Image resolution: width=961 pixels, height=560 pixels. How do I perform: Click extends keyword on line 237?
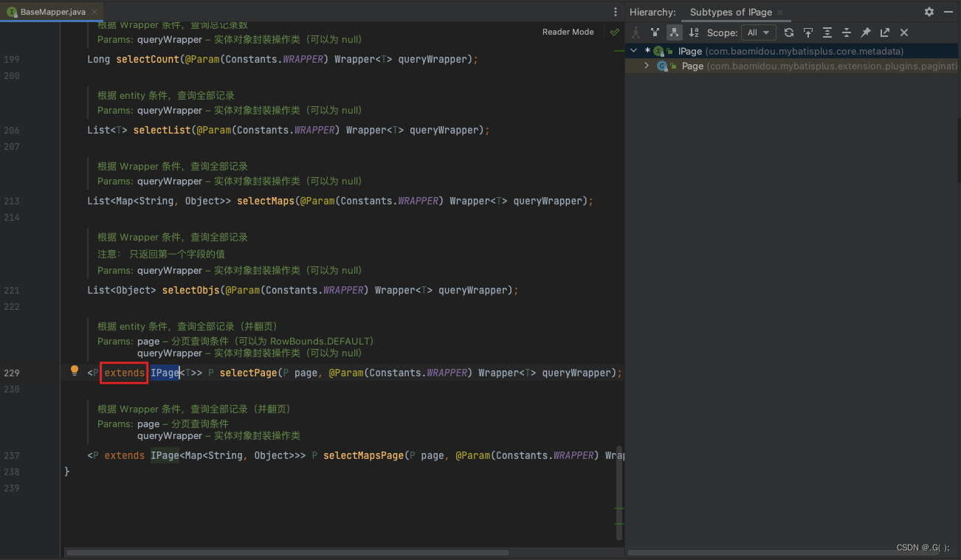[125, 455]
